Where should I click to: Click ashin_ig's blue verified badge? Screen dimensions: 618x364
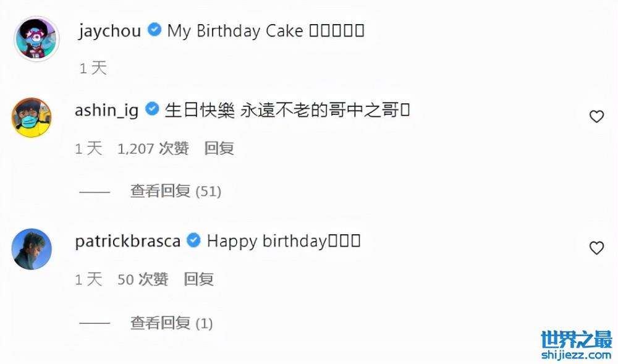(x=152, y=109)
